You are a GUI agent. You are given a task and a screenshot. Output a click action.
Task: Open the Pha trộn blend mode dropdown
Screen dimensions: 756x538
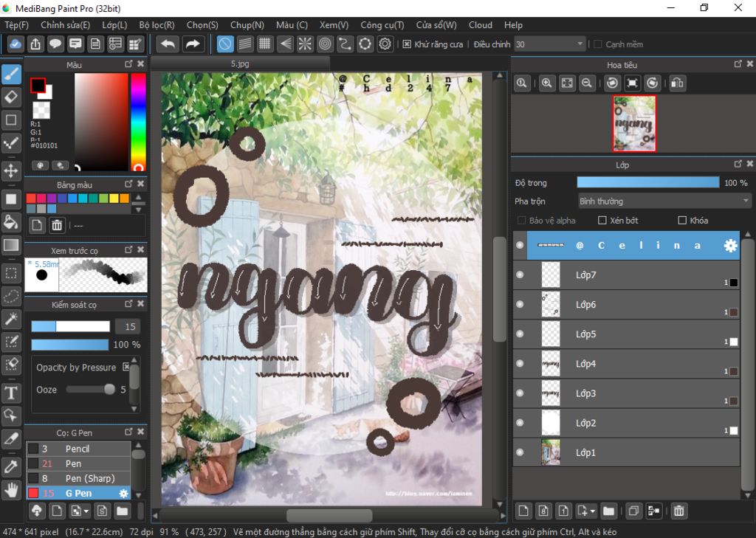pyautogui.click(x=665, y=201)
